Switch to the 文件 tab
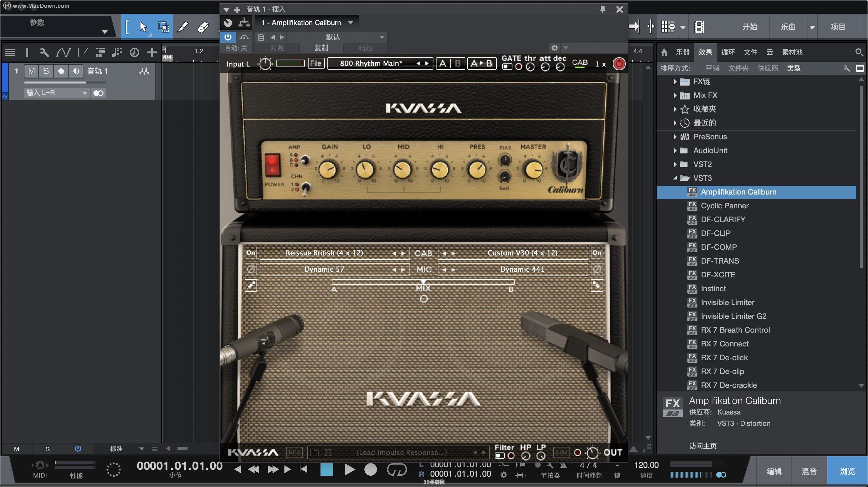Screen dimensions: 868x487 750,52
